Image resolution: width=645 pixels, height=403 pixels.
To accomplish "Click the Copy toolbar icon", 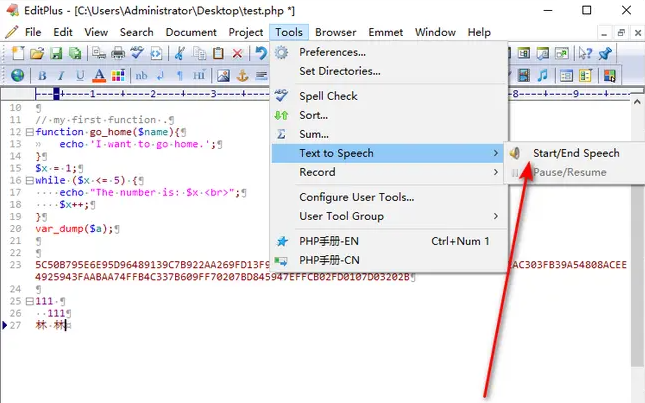I will 200,53.
